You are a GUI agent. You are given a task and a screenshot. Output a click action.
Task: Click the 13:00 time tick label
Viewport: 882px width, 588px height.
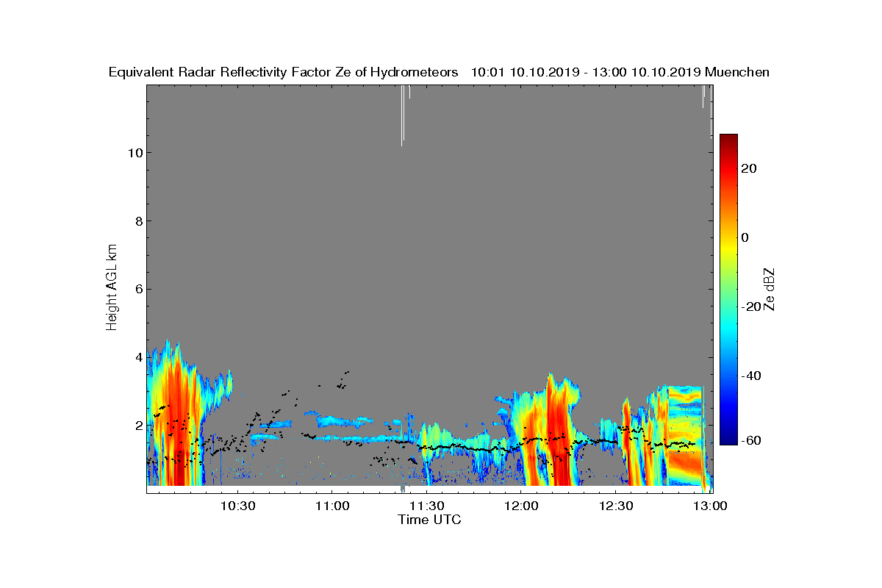[x=712, y=506]
